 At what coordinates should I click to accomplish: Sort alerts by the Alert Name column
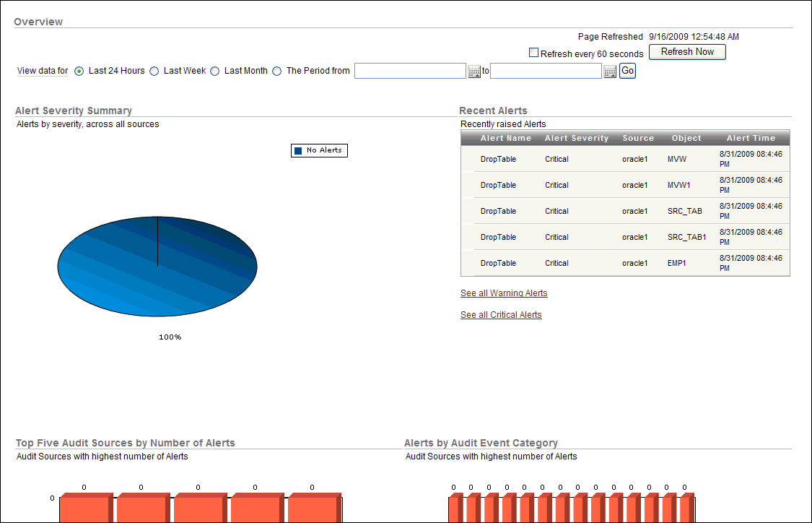505,138
